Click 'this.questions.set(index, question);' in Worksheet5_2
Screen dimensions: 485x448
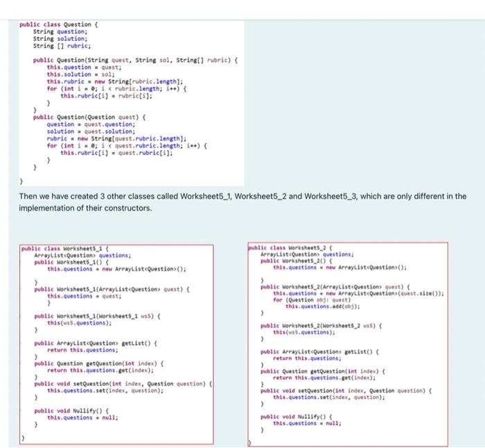[329, 397]
